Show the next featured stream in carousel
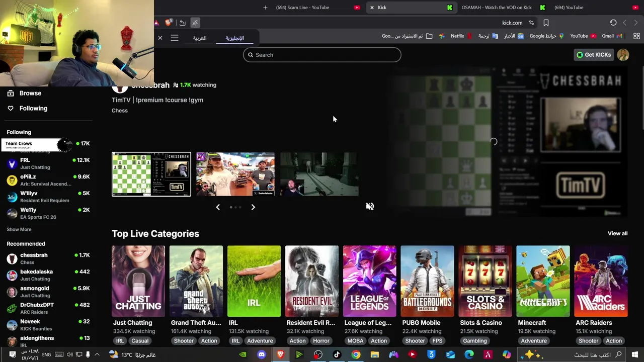Viewport: 644px width, 362px height. tap(253, 207)
